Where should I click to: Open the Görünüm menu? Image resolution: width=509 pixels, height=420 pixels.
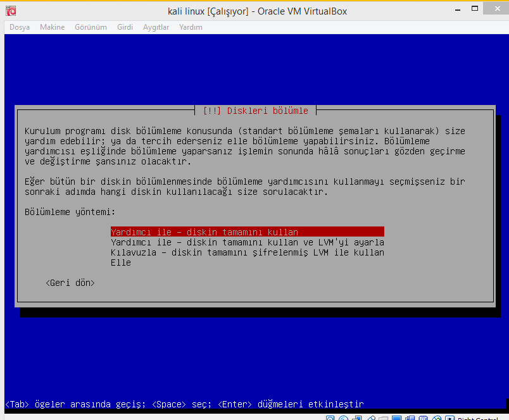tap(91, 27)
